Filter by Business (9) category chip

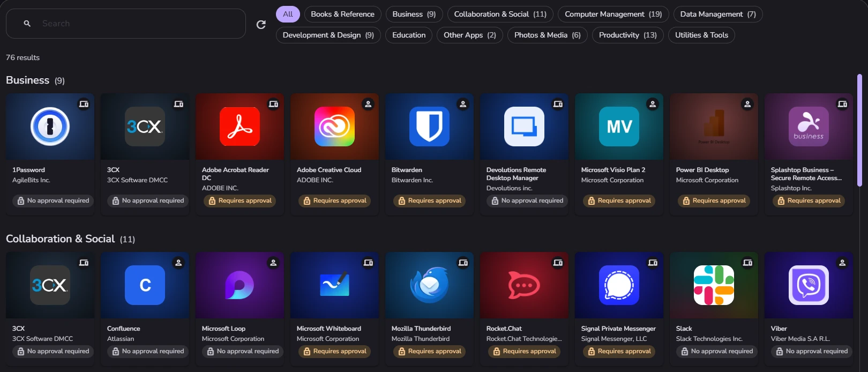(414, 14)
